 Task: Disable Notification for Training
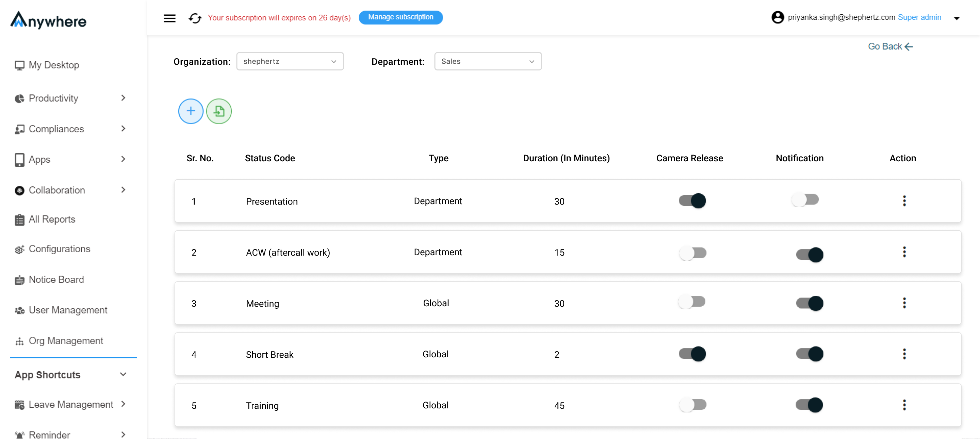coord(809,405)
